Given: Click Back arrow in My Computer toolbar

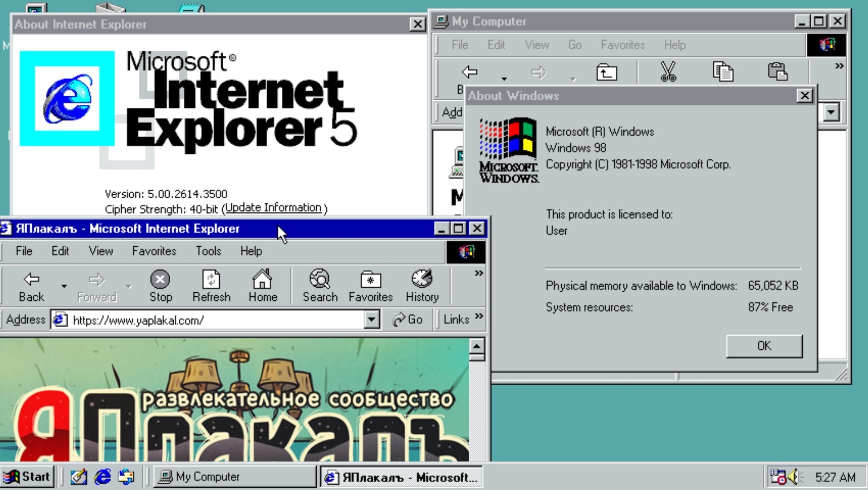Looking at the screenshot, I should [470, 72].
